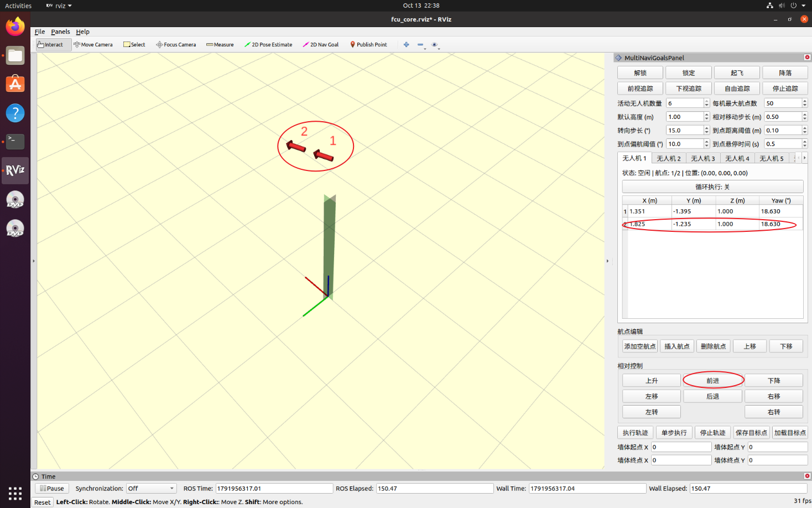
Task: Click the 前进 forward button
Action: (712, 381)
